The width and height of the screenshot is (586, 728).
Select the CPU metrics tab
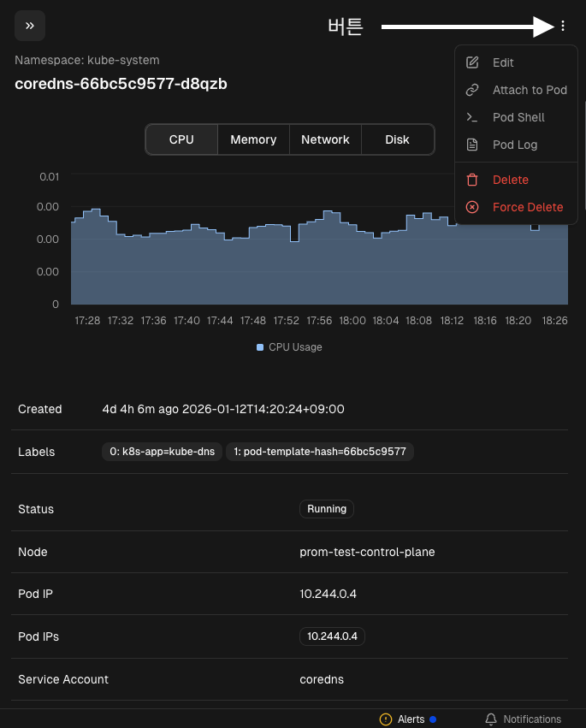(x=181, y=139)
